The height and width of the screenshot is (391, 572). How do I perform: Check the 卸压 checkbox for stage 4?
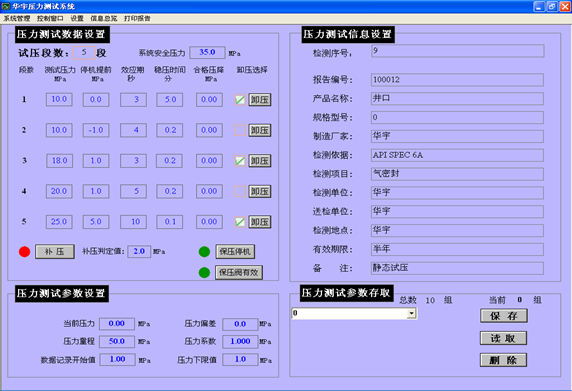tap(240, 191)
